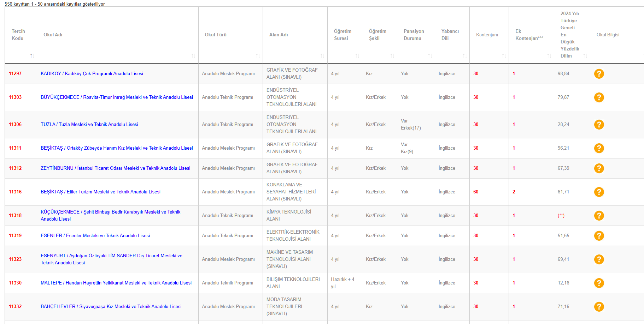Screen dimensions: 644x324
Task: Sort by Yüzdelik Dilim column arrows
Action: point(585,56)
